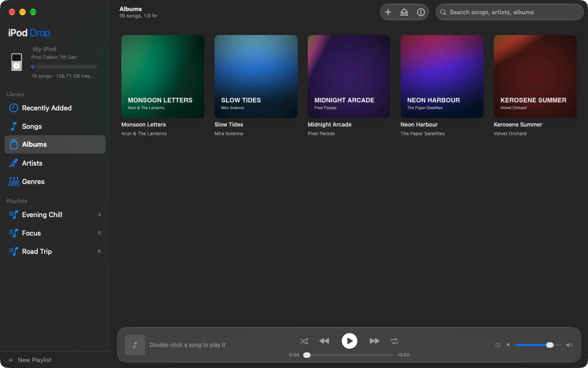588x368 pixels.
Task: Click the iPod Drop app title
Action: (29, 33)
